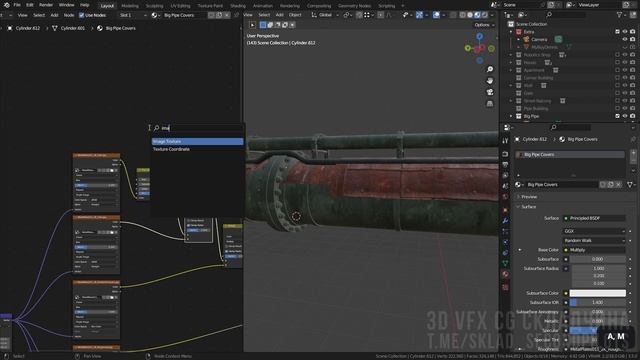The image size is (640, 360).
Task: Toggle Big Pipe collection exclude checkbox
Action: point(618,116)
